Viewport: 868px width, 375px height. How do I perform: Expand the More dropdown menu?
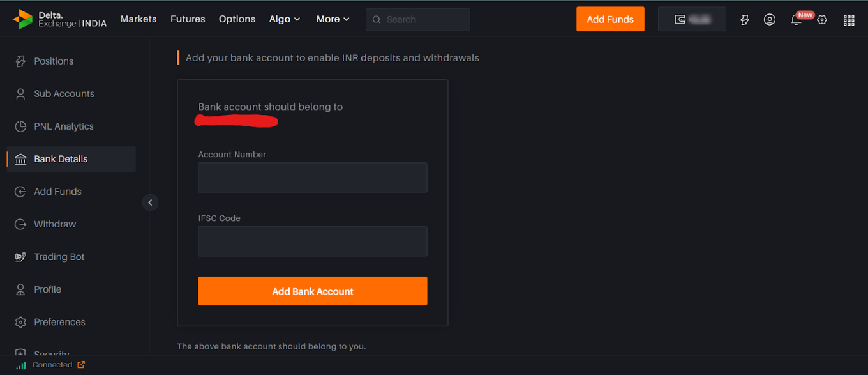[x=333, y=19]
